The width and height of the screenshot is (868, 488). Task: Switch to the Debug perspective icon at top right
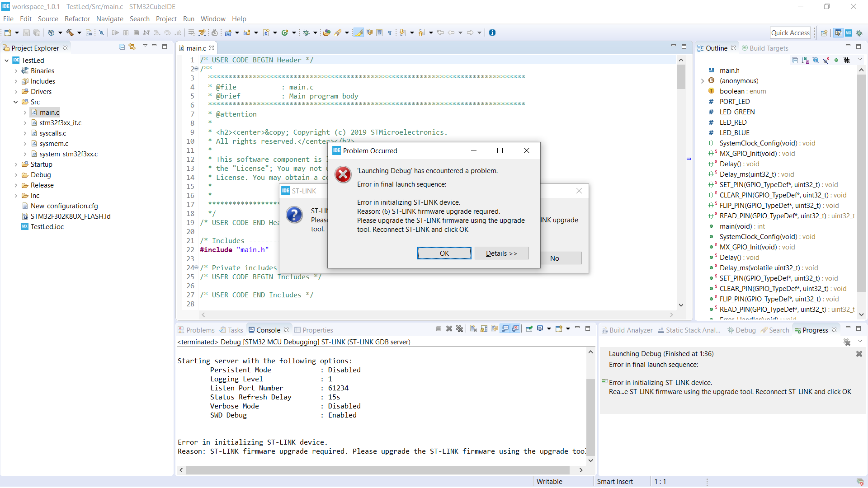859,33
